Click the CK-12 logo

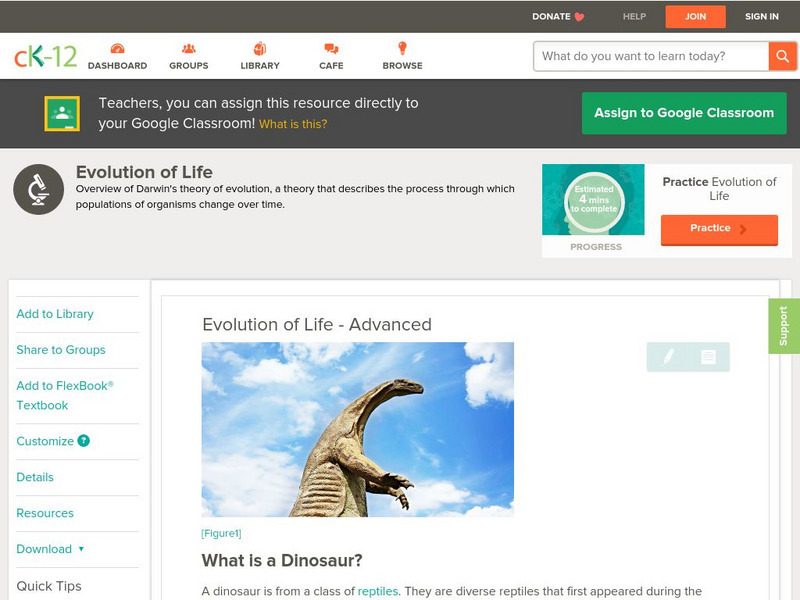[x=45, y=56]
